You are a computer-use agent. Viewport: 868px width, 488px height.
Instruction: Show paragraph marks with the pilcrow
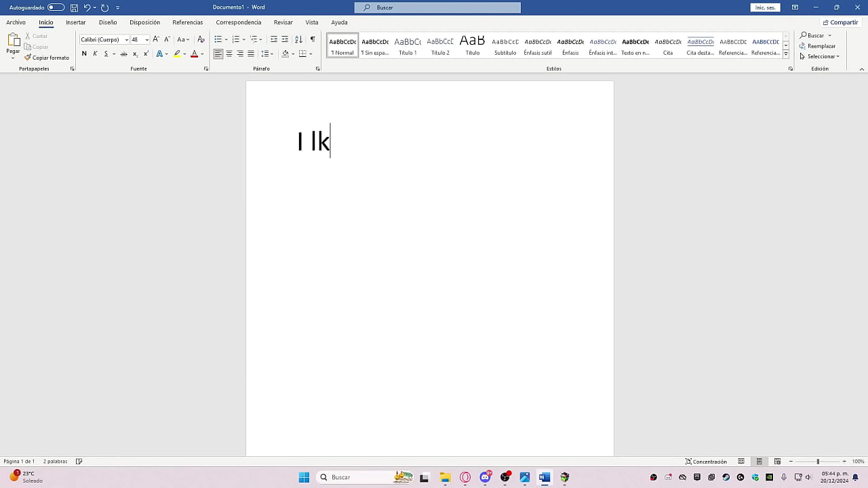click(313, 39)
